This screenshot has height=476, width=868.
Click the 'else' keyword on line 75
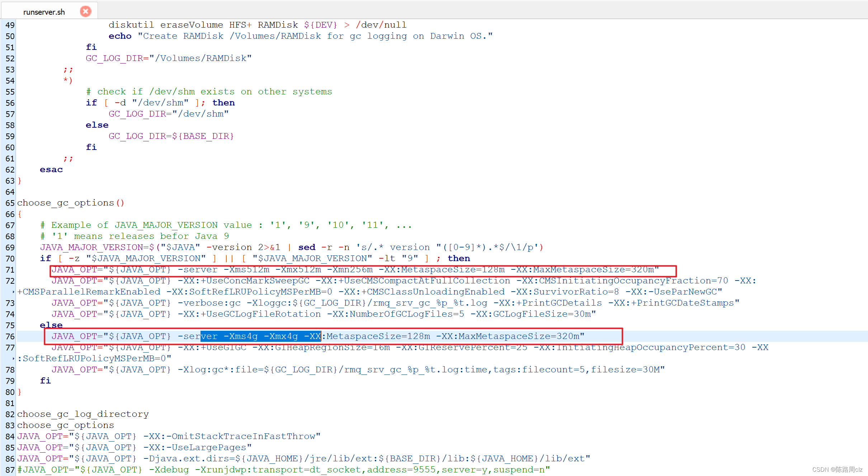(51, 325)
